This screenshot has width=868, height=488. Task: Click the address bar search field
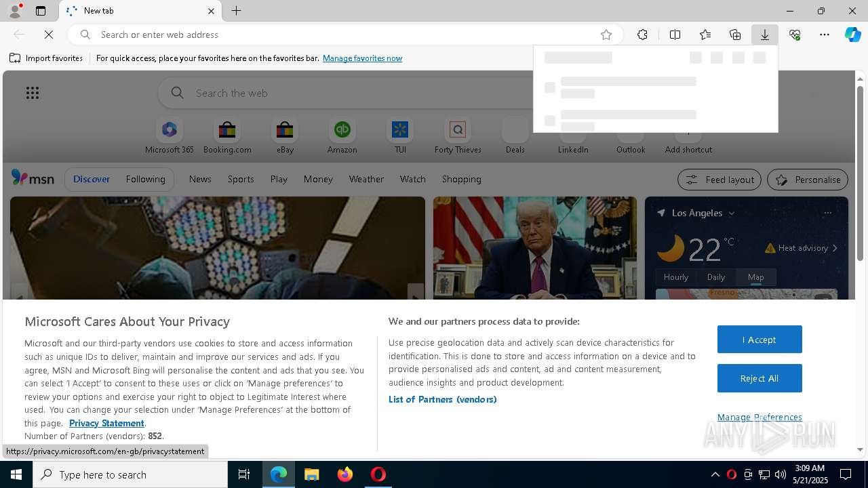346,35
